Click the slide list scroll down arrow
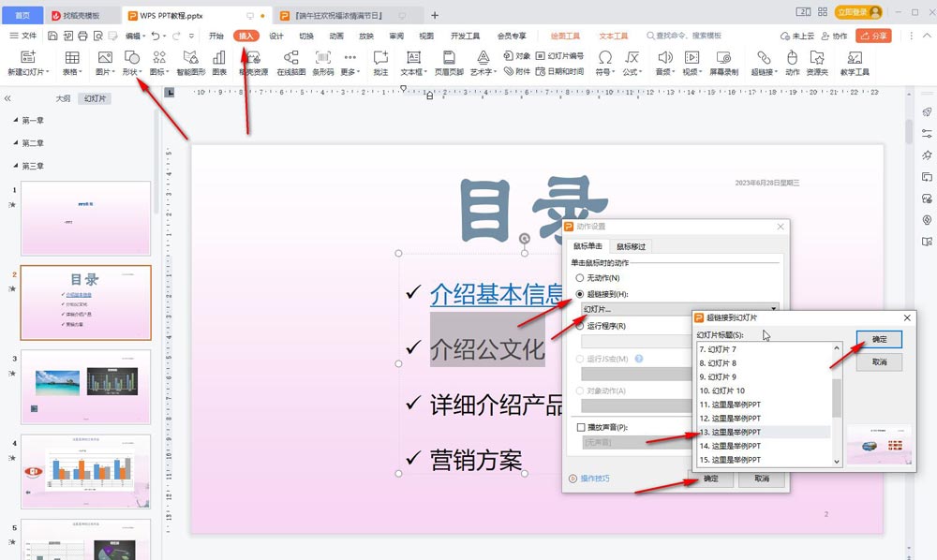 [837, 461]
